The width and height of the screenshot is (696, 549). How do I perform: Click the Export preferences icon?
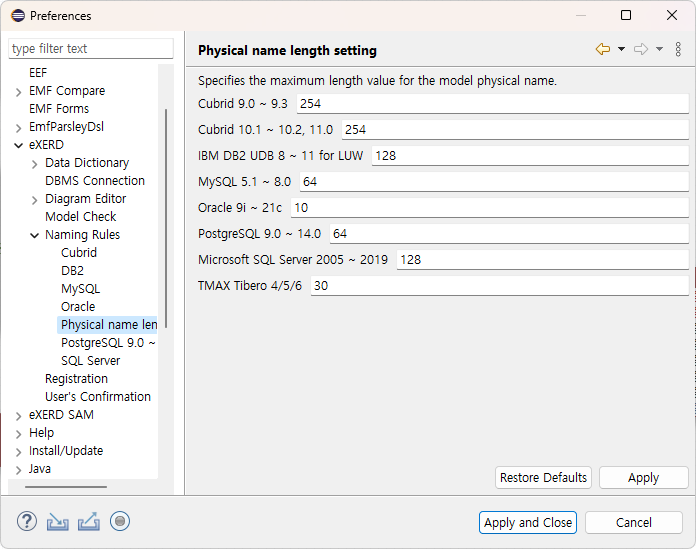coord(89,521)
